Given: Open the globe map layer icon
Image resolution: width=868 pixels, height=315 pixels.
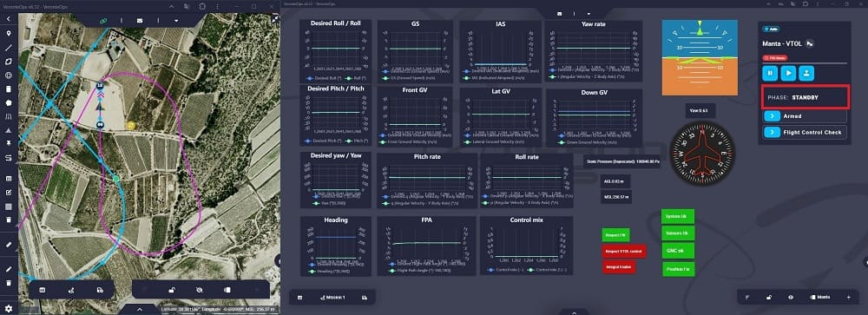Looking at the screenshot, I should [9, 75].
